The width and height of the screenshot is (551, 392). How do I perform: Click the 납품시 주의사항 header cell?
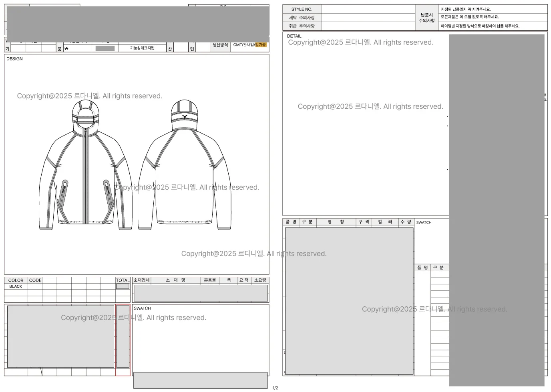pos(426,18)
